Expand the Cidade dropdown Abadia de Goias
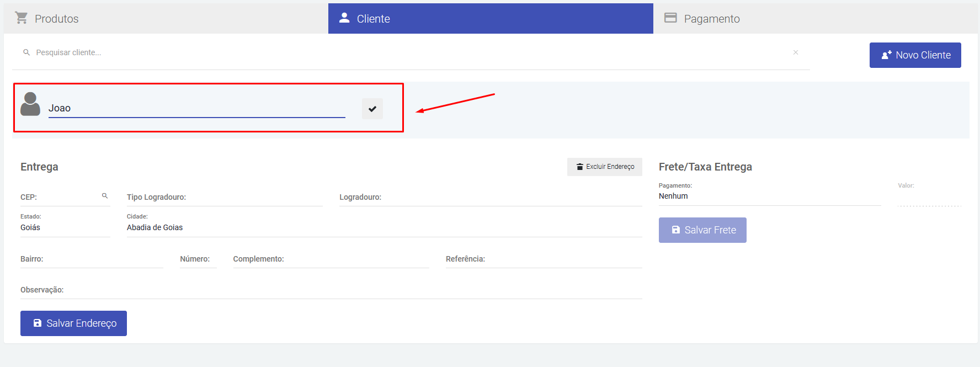 (x=384, y=227)
